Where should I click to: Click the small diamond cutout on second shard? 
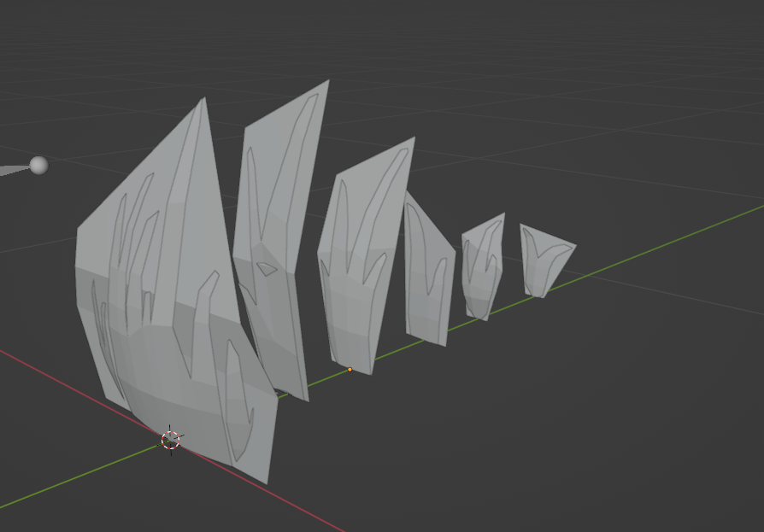[x=267, y=269]
